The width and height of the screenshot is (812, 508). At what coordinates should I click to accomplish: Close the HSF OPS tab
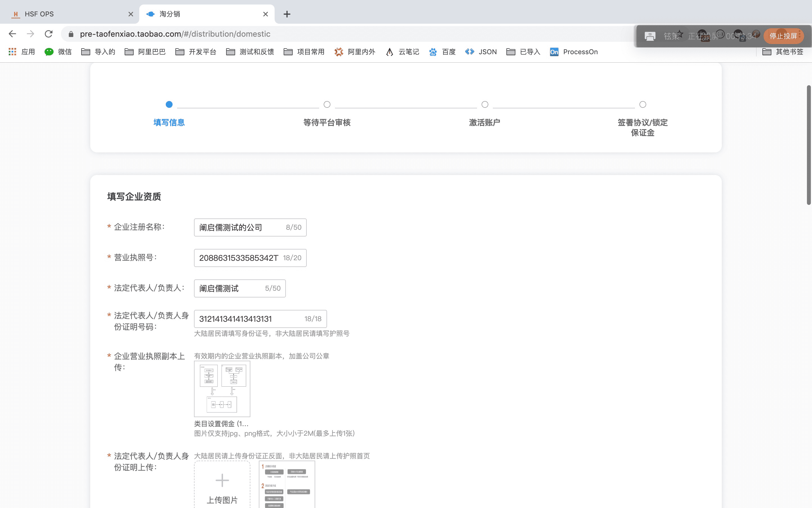click(x=131, y=14)
